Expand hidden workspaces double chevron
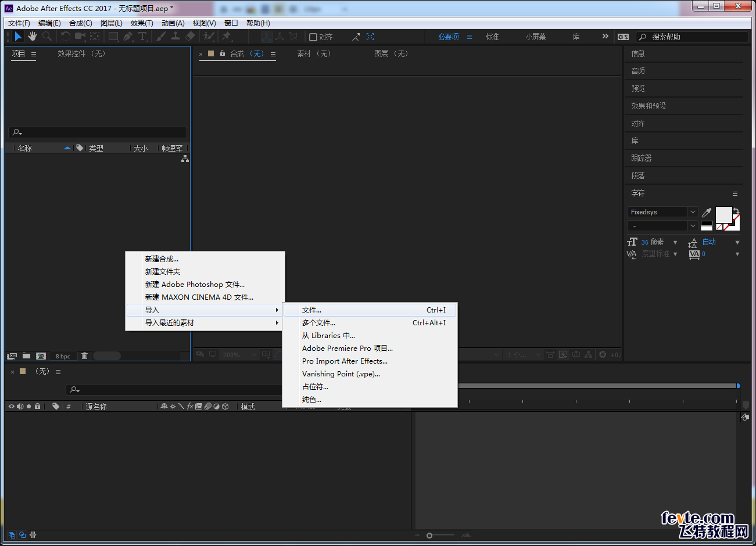This screenshot has height=546, width=756. click(605, 36)
